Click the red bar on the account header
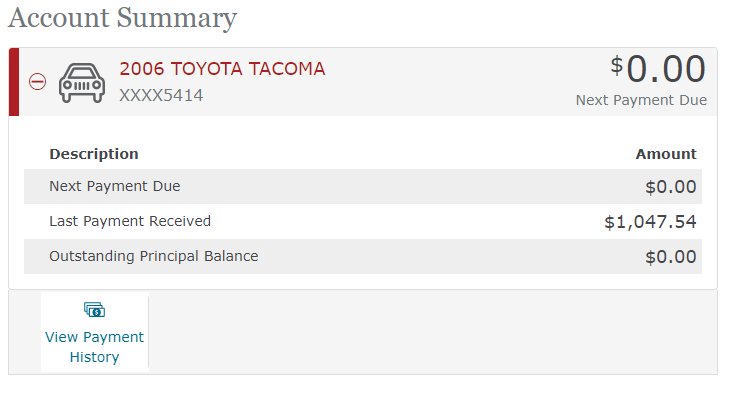Viewport: 741px width, 409px height. (14, 82)
